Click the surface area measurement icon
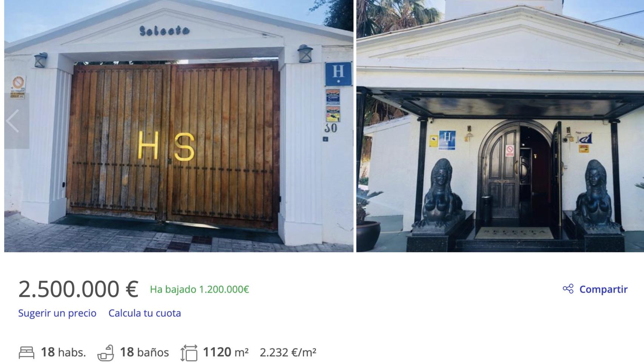 coord(189,353)
